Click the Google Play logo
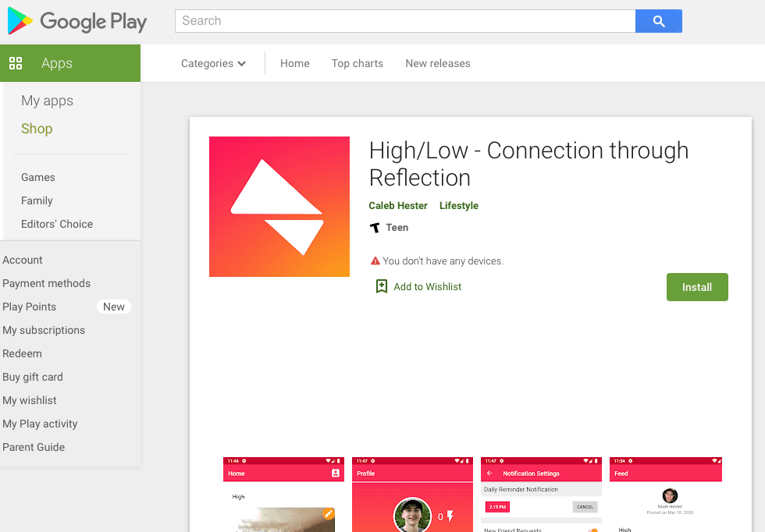 coord(76,22)
